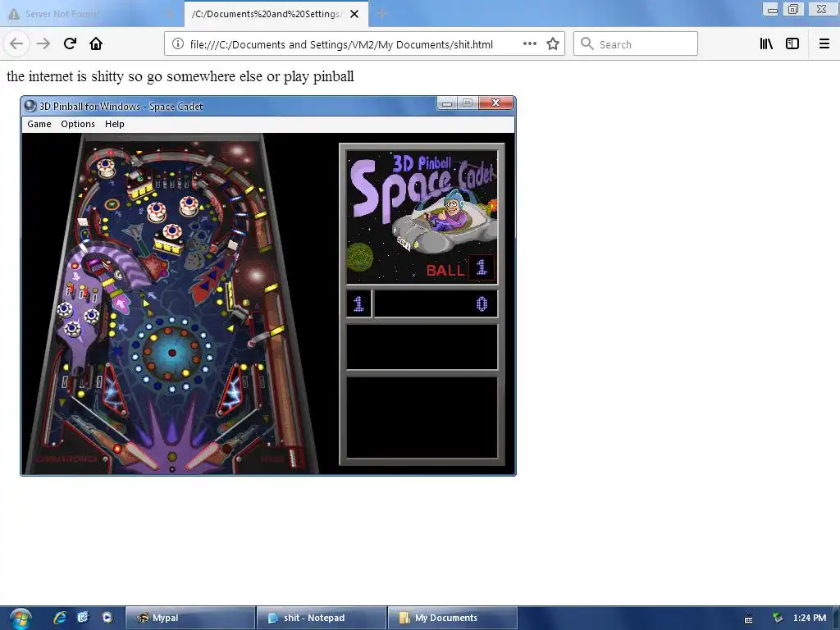Launch Internet Explorer from quick launch
The image size is (840, 630).
tap(59, 618)
